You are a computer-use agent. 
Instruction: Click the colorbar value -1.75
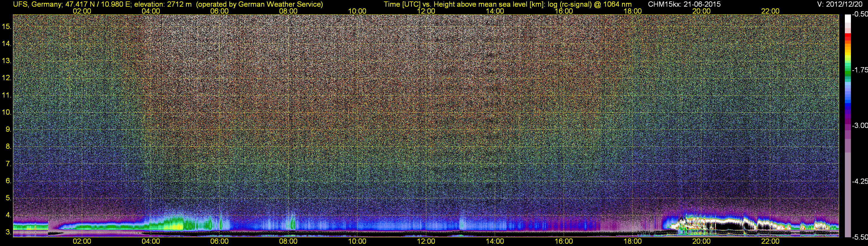[860, 70]
